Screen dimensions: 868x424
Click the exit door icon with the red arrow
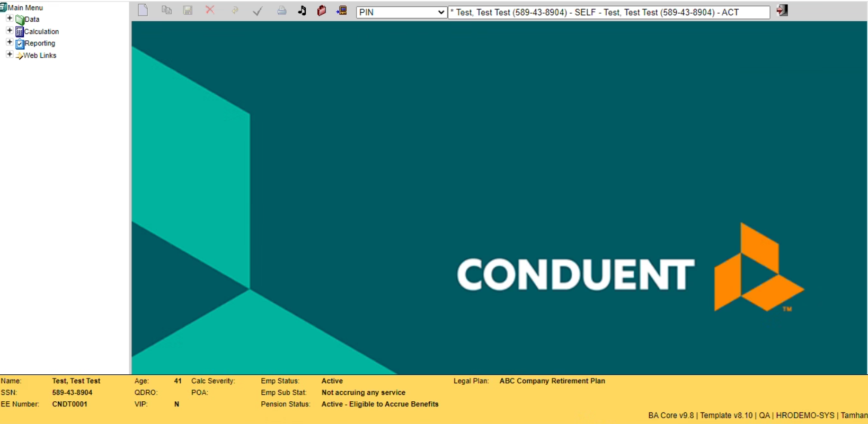tap(782, 10)
